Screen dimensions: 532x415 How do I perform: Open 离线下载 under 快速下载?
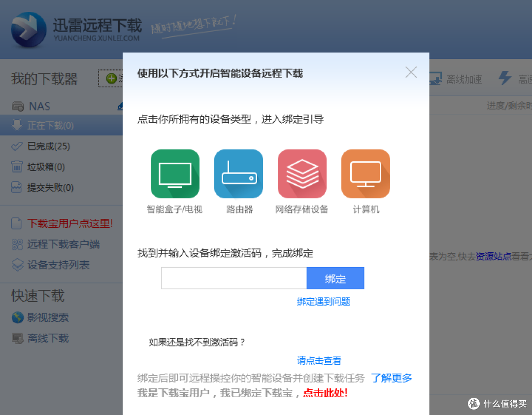48,338
